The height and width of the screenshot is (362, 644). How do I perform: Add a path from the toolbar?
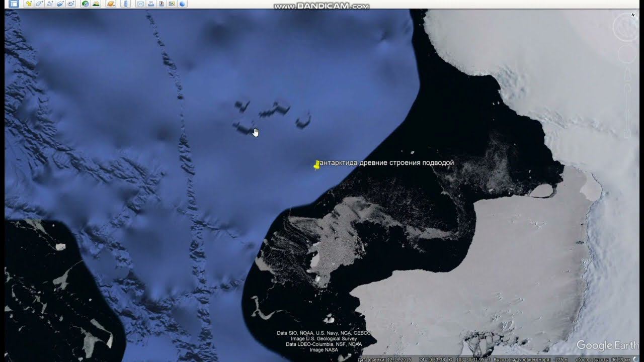point(50,4)
